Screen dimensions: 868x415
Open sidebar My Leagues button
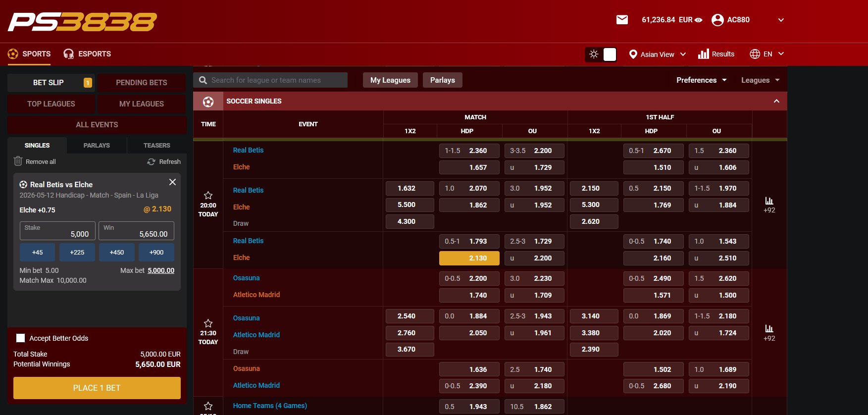(142, 104)
